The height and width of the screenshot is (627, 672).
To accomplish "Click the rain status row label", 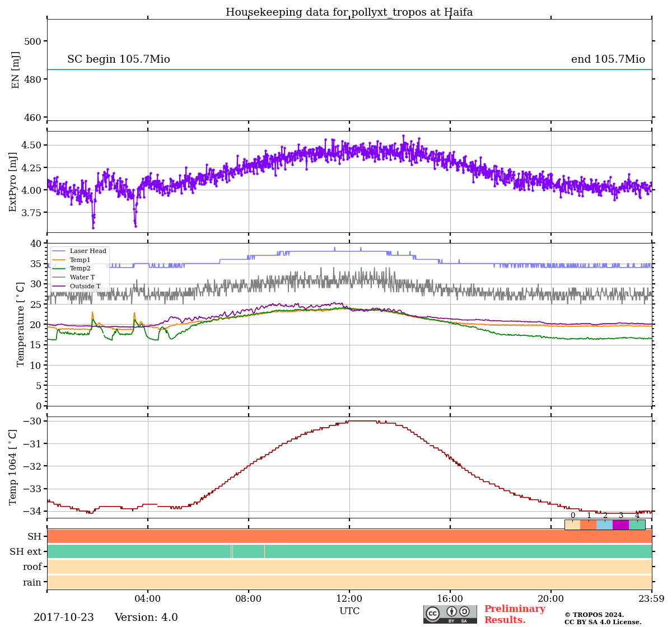I will point(32,582).
